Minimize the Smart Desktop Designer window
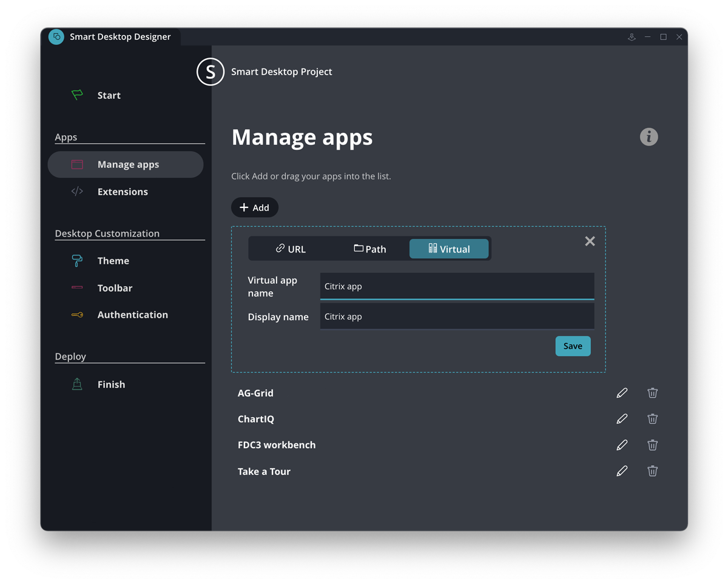Viewport: 728px width, 584px height. click(647, 37)
